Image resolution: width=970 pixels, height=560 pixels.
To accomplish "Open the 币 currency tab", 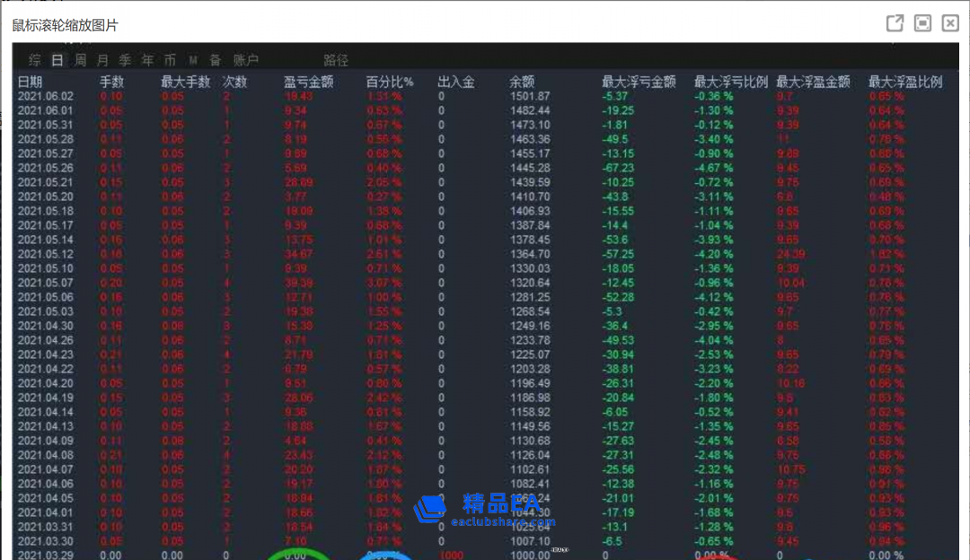I will tap(170, 60).
